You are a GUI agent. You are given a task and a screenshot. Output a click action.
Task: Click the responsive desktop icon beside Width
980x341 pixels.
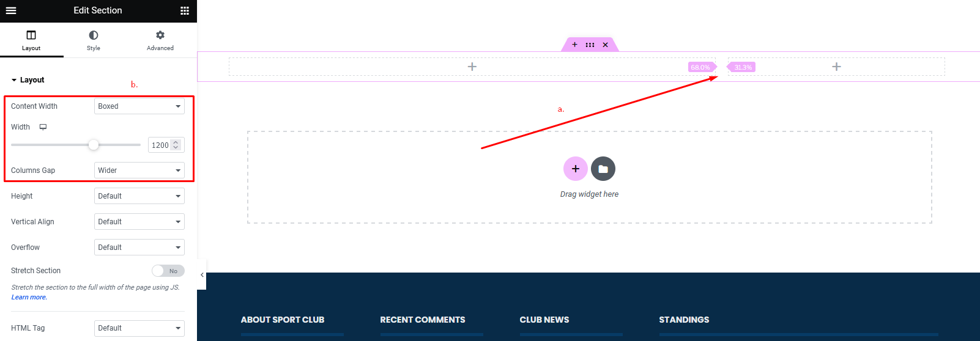tap(43, 127)
